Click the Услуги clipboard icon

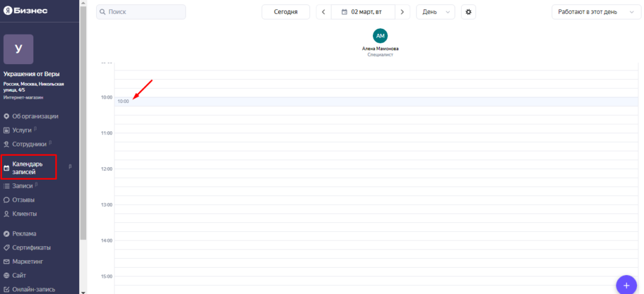coord(6,131)
